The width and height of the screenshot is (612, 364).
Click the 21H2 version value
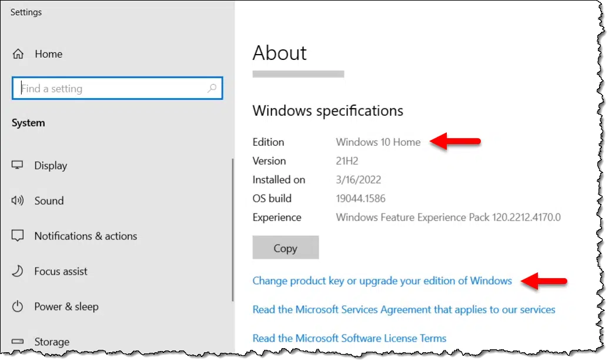point(347,161)
